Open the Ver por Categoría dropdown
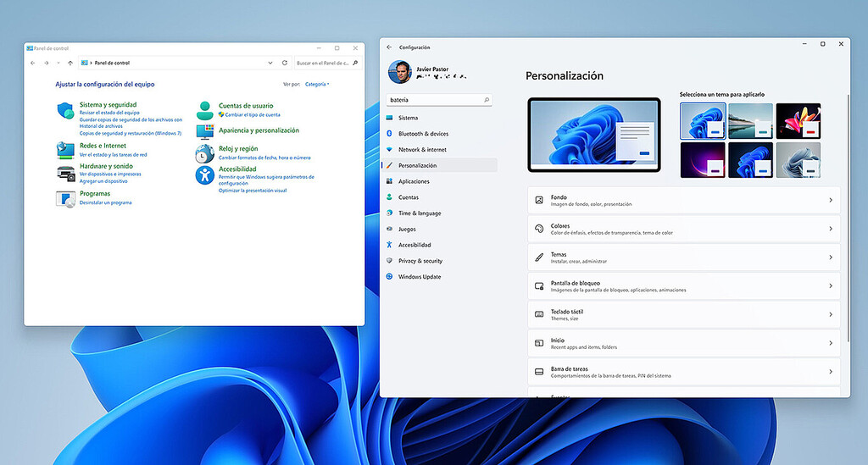 (317, 85)
